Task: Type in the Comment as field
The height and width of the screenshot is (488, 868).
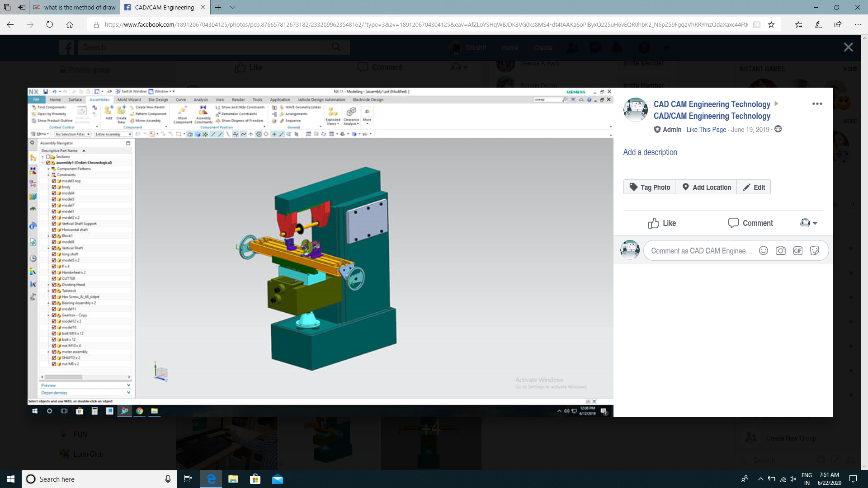Action: [x=701, y=251]
